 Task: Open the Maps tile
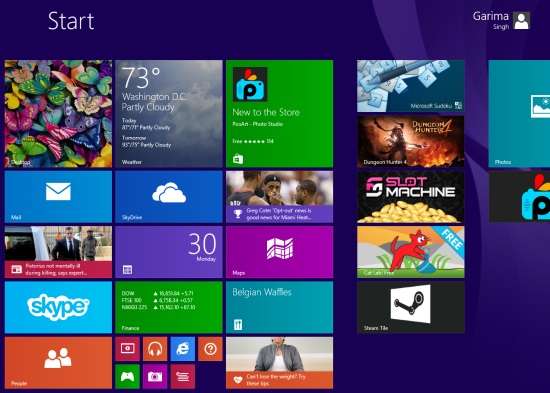coord(279,252)
